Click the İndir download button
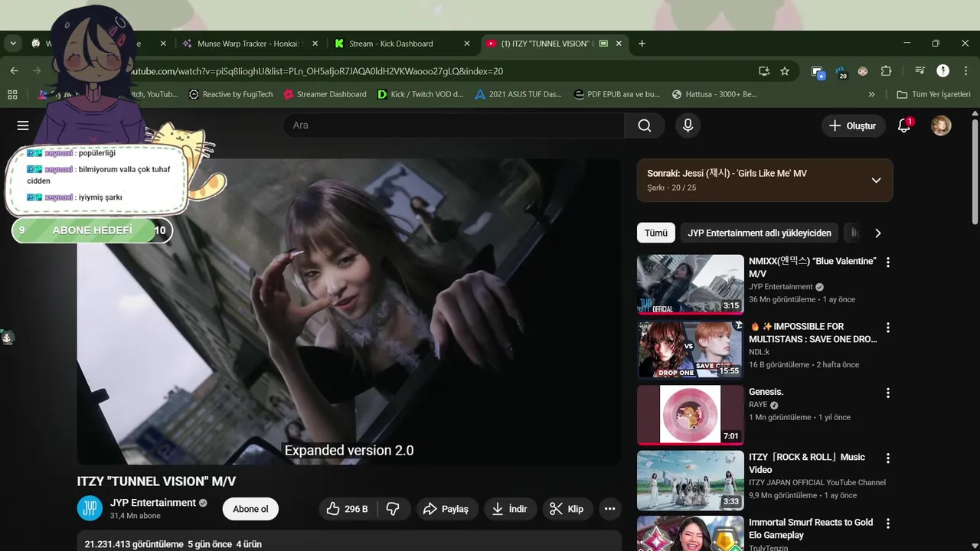Screen dimensions: 980x551 tap(510, 509)
